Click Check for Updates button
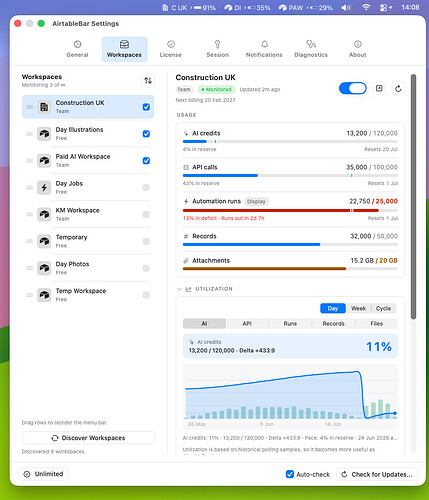 coord(377,474)
